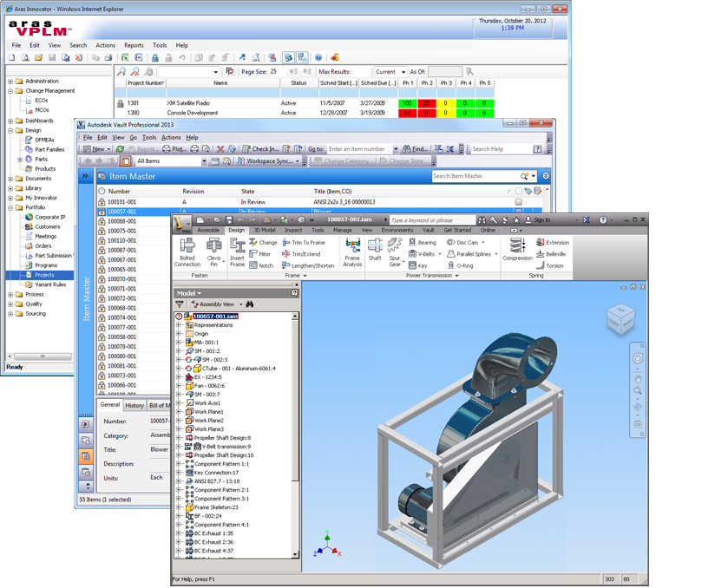The height and width of the screenshot is (588, 728).
Task: Click the Check In button in Vault
Action: [x=260, y=149]
